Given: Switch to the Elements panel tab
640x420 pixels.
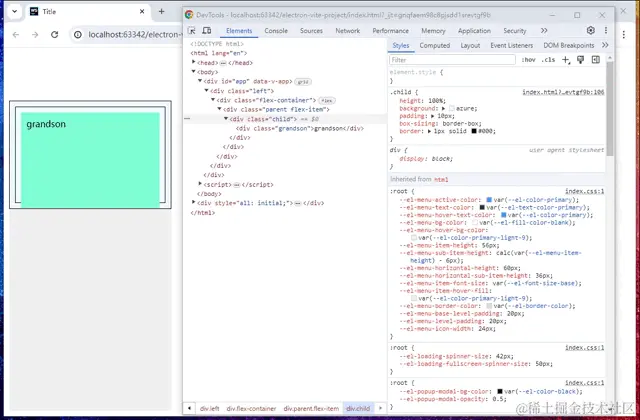Looking at the screenshot, I should (x=239, y=31).
